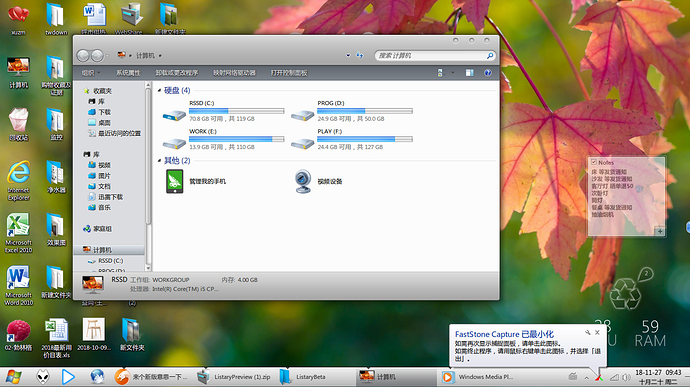Select Downloads in favorites sidebar

(x=104, y=112)
